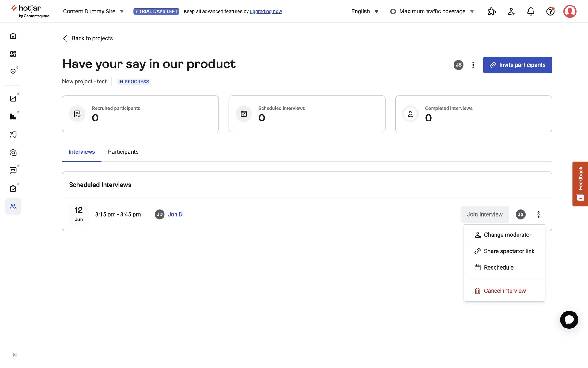Open Maximum traffic coverage dropdown
The height and width of the screenshot is (368, 588).
pyautogui.click(x=432, y=11)
